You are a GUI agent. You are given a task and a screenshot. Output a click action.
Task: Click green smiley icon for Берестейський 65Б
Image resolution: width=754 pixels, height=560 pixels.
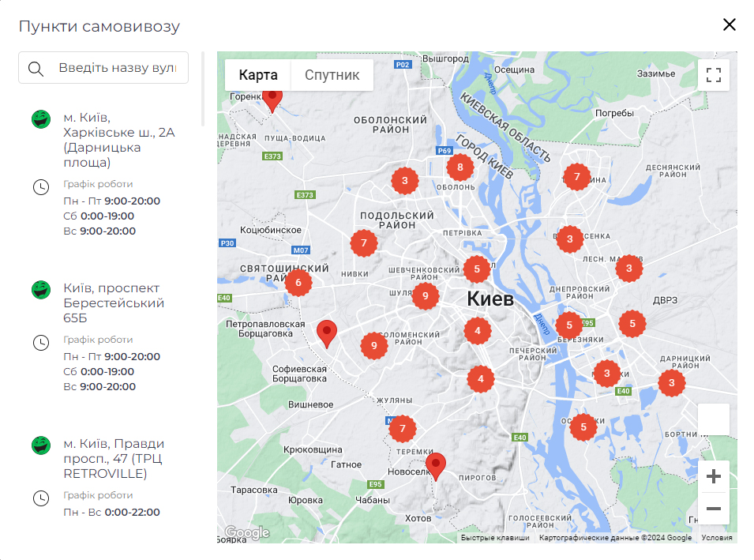pos(41,290)
